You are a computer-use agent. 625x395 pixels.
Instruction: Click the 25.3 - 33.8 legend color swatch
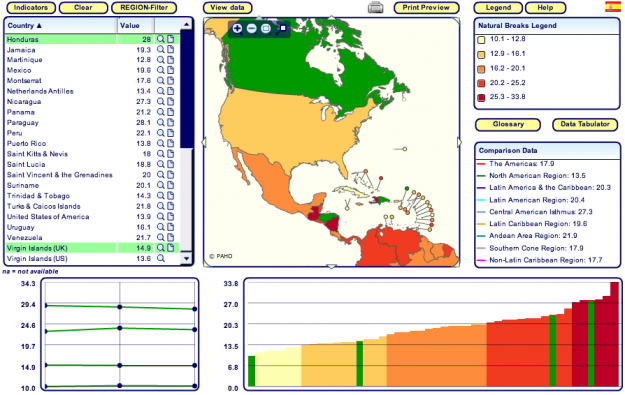pyautogui.click(x=482, y=98)
